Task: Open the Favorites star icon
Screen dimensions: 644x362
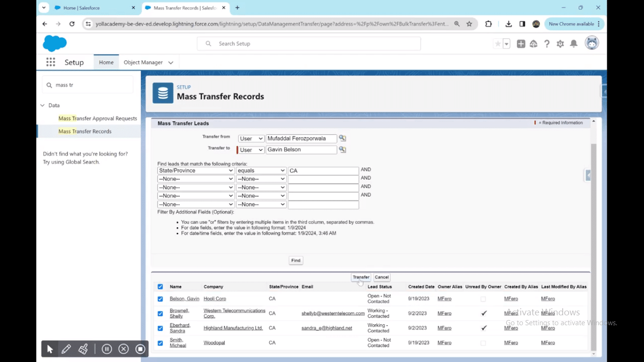Action: click(497, 44)
